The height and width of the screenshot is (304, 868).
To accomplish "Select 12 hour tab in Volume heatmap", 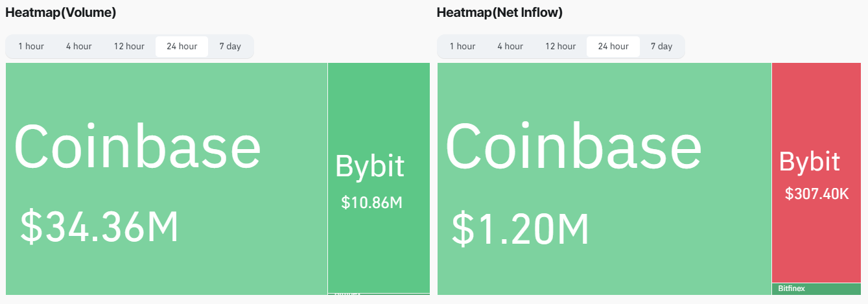I will tap(129, 46).
